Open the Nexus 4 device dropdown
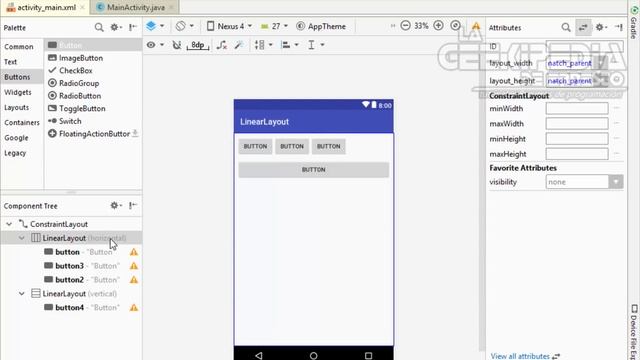This screenshot has height=360, width=640. click(229, 26)
